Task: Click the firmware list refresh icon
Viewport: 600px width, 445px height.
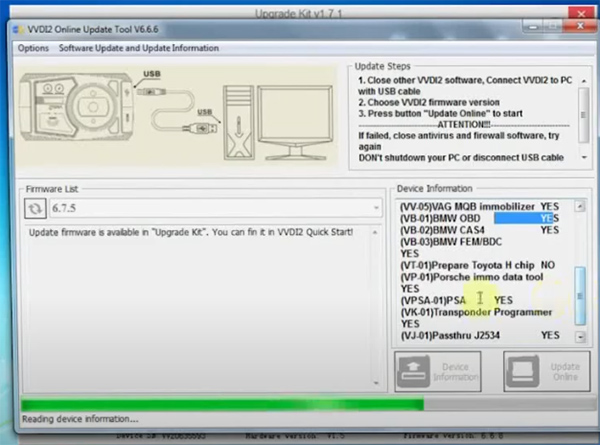Action: tap(35, 209)
